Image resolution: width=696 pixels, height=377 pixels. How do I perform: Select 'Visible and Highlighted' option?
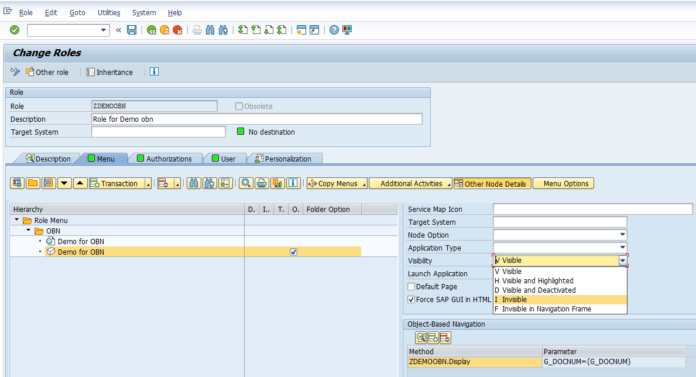[560, 281]
